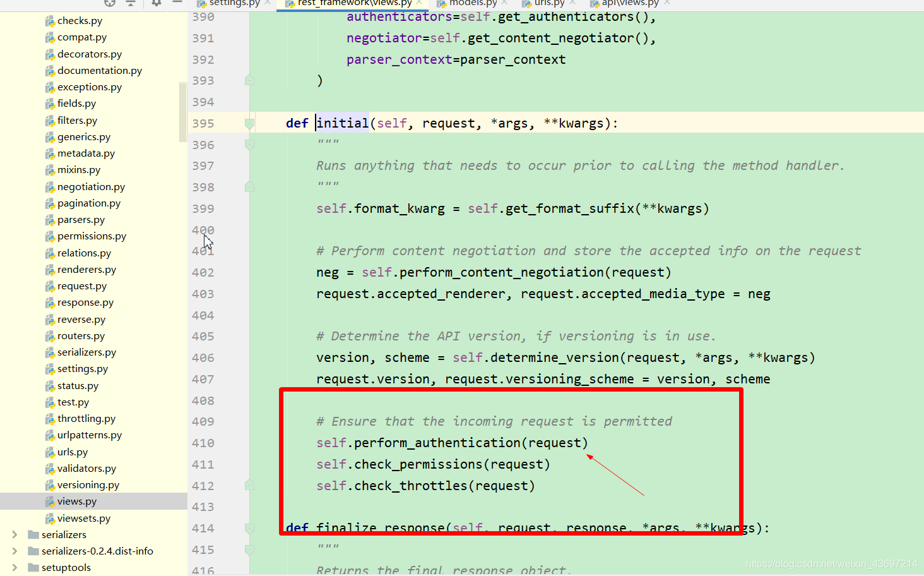Collapse finalize_response method at line 414
Viewport: 924px width, 576px height.
[250, 528]
